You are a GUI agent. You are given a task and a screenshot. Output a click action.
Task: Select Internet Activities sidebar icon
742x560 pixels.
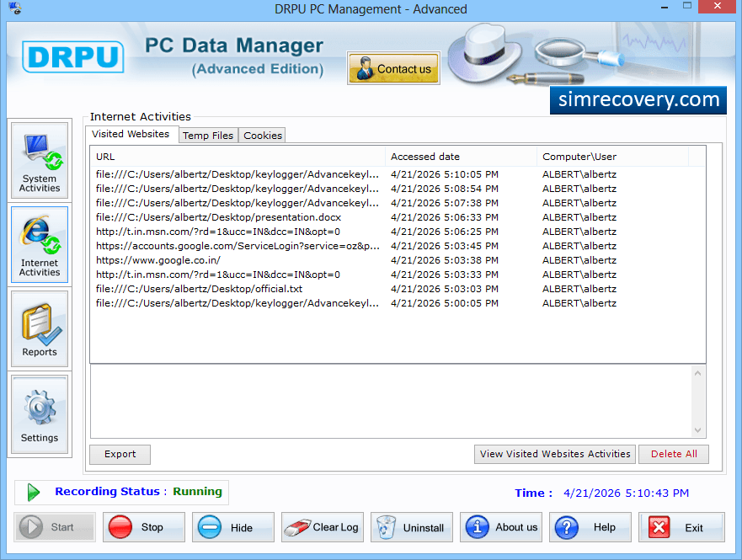[x=40, y=244]
